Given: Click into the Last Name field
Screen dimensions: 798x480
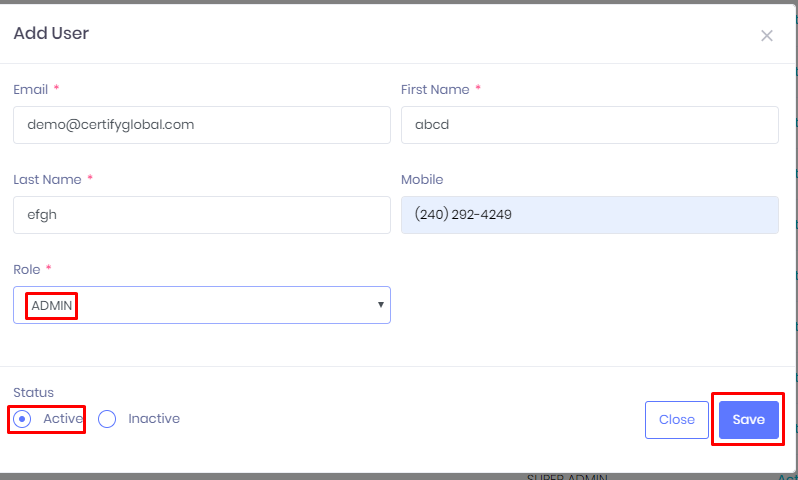Looking at the screenshot, I should click(201, 214).
